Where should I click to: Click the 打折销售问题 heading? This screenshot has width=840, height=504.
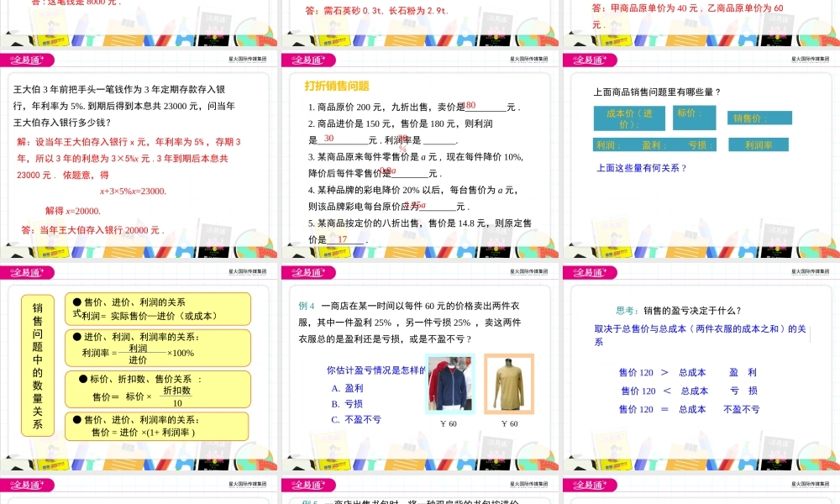336,85
